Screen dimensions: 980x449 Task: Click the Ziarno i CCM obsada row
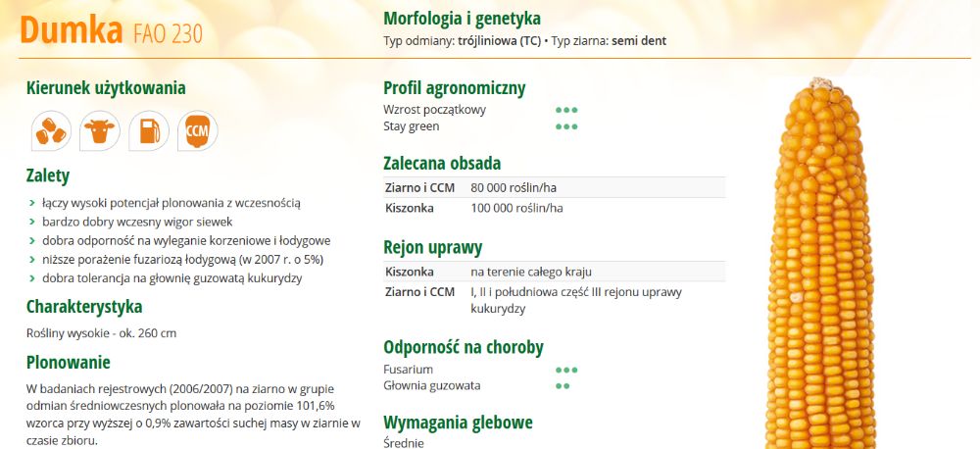[555, 187]
